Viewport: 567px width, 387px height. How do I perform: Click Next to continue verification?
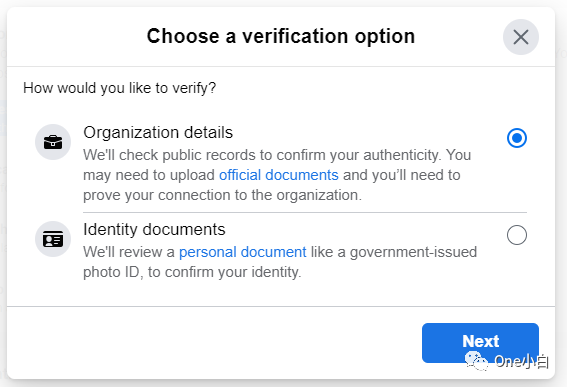(x=480, y=343)
